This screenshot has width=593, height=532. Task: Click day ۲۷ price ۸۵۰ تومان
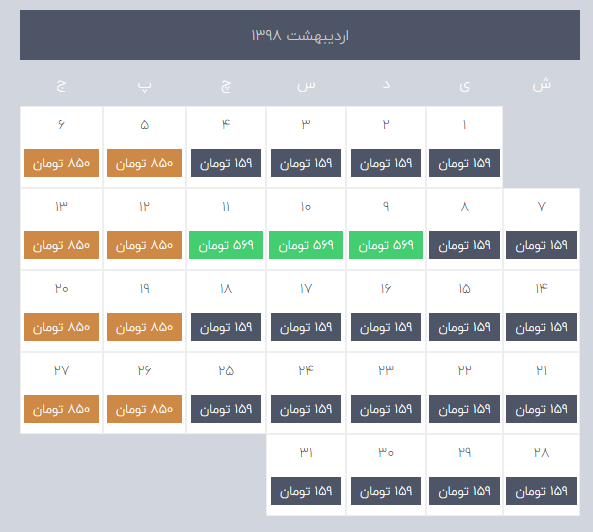[x=61, y=409]
